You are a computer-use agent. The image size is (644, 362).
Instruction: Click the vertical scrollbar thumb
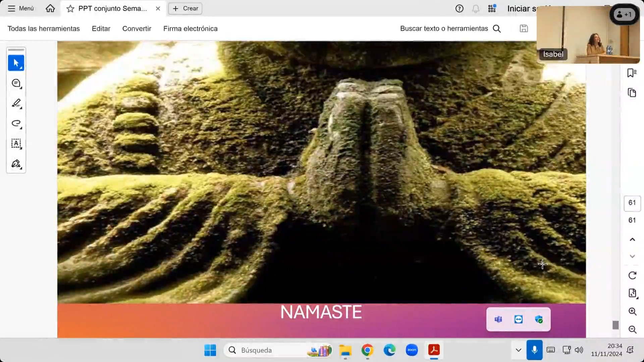(x=615, y=325)
